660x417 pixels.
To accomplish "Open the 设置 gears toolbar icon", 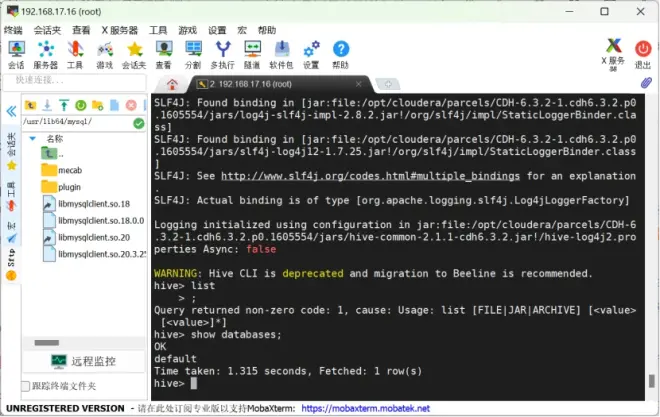I will click(311, 55).
